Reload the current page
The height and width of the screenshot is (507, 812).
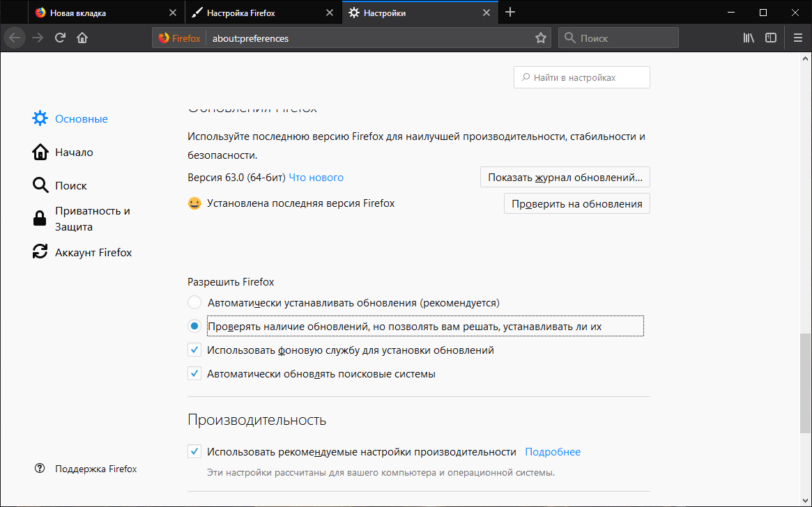click(61, 38)
